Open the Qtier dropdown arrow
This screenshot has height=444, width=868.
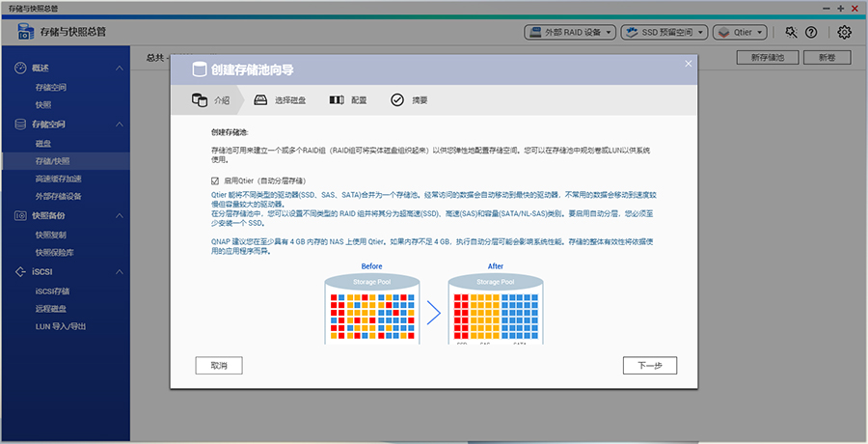click(760, 32)
